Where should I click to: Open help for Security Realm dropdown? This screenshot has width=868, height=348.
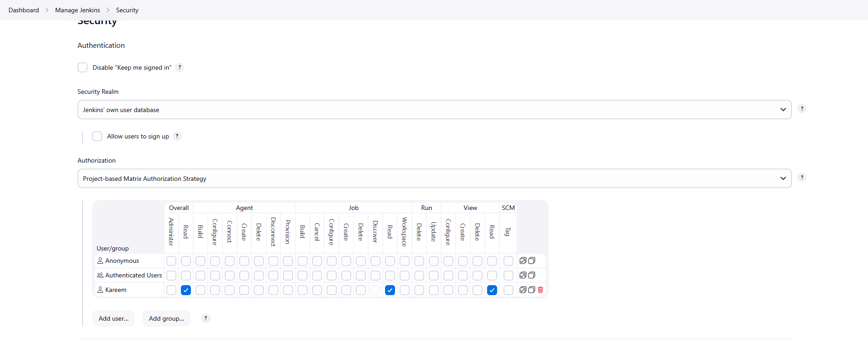(802, 108)
